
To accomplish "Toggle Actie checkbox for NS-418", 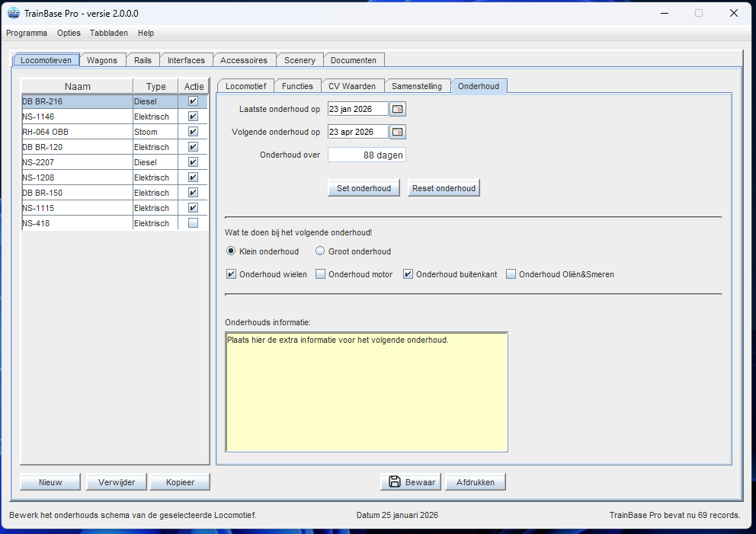I will (193, 223).
